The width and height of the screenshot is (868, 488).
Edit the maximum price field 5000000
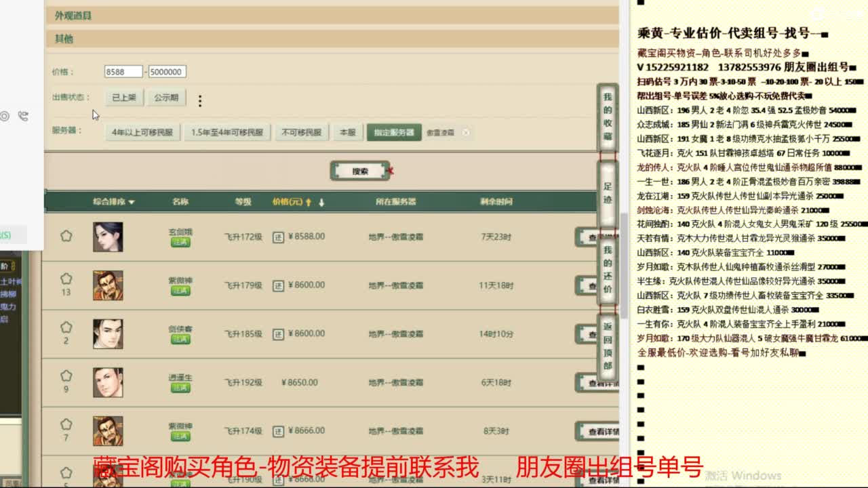click(x=167, y=72)
